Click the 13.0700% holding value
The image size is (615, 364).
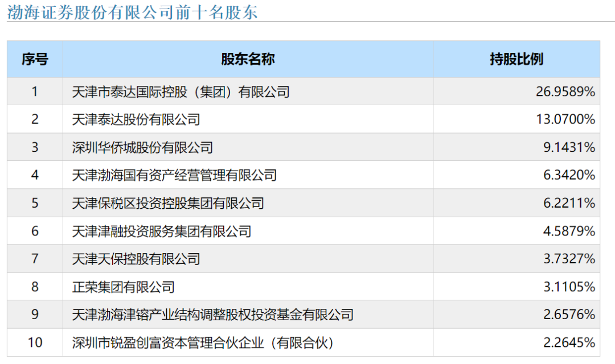(x=565, y=119)
